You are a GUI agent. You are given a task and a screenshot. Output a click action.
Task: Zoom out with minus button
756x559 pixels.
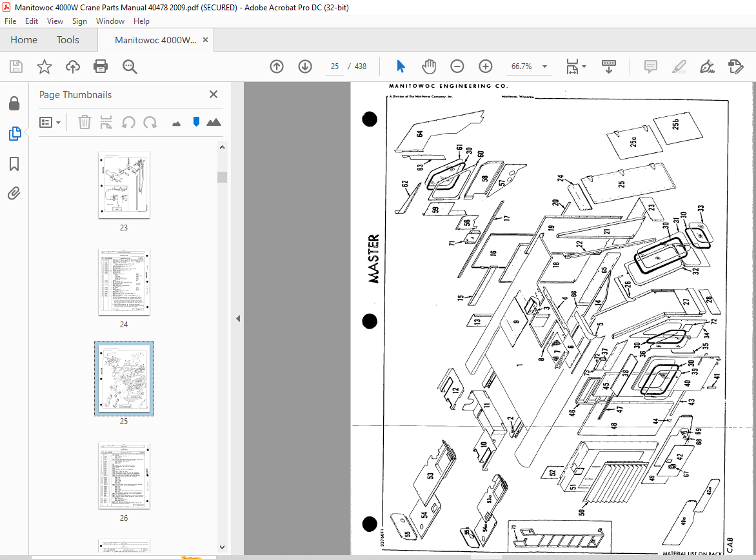point(457,66)
